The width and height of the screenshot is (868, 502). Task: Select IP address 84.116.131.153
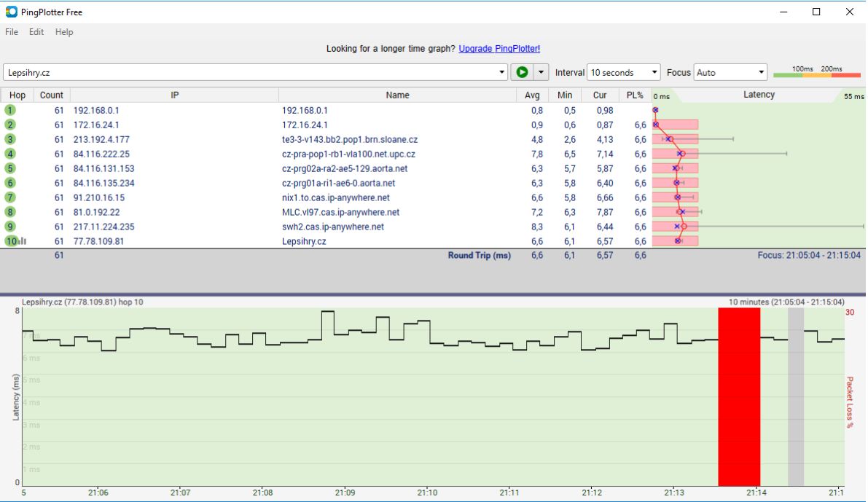coord(104,168)
